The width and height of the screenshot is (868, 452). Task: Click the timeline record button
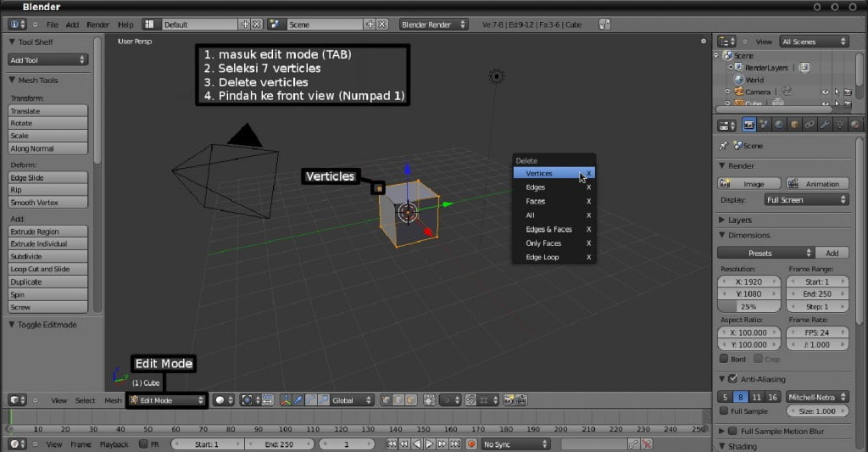coord(471,444)
